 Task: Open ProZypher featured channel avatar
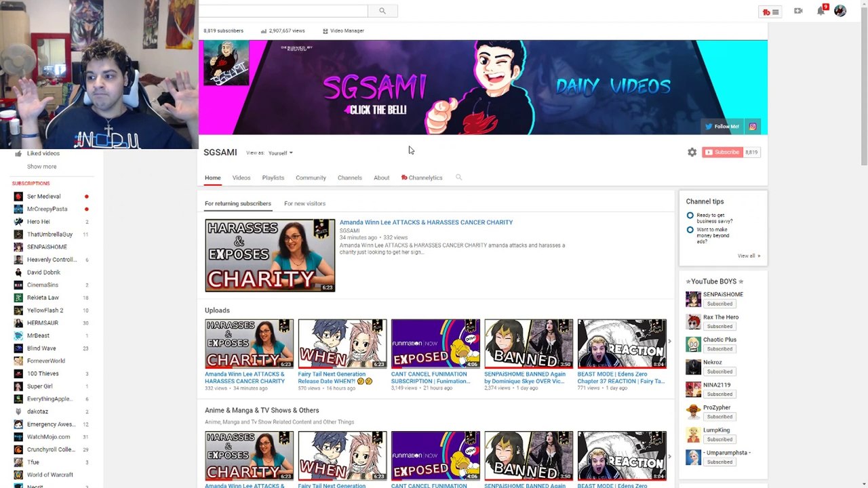pos(693,412)
